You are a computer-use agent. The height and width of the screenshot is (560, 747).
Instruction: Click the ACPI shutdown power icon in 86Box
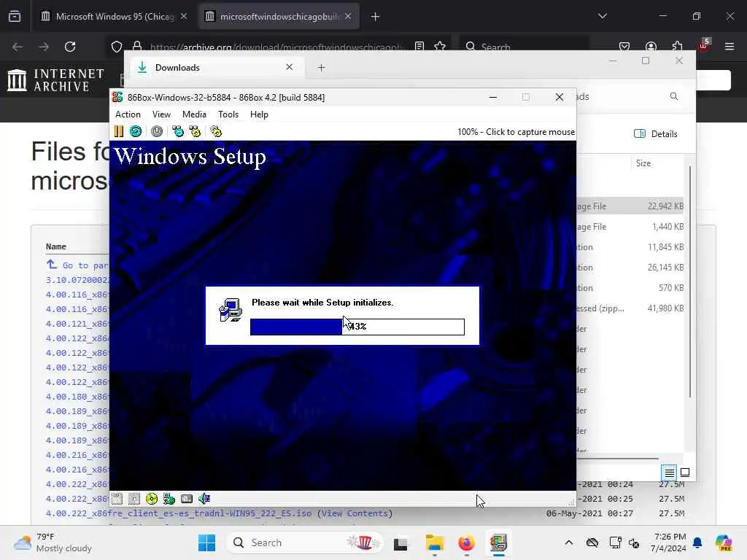[x=157, y=131]
